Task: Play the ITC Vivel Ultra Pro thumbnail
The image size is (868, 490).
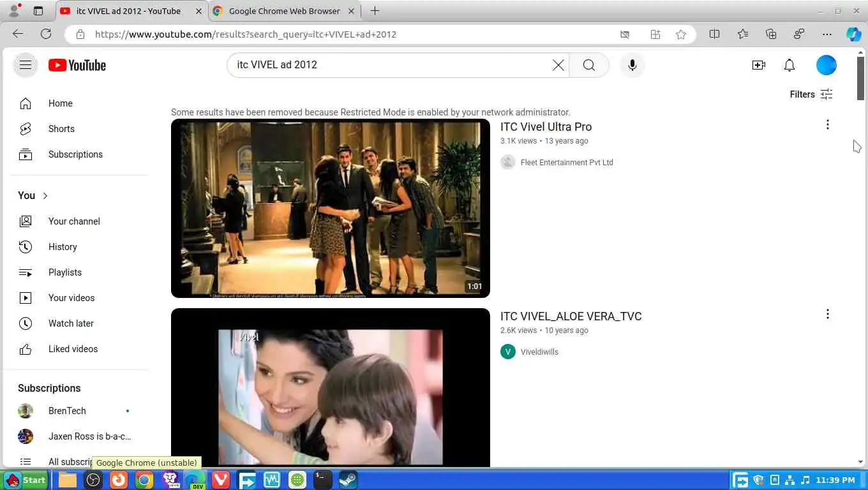Action: (x=331, y=208)
